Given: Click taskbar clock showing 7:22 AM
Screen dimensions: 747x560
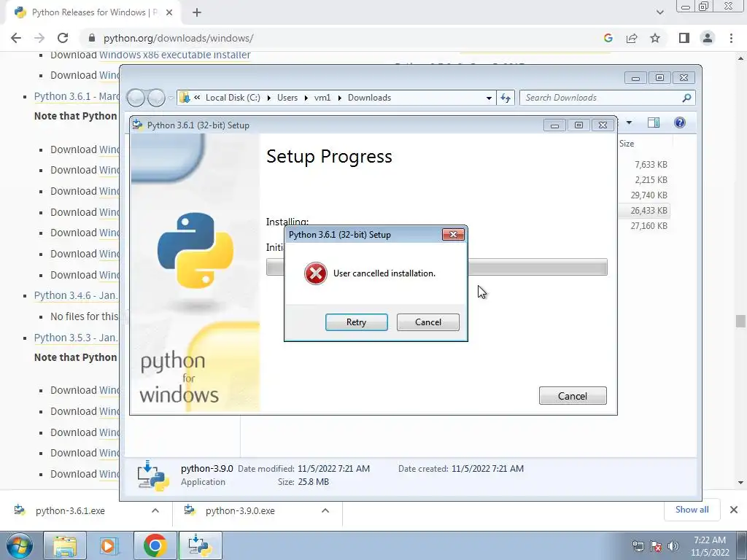Looking at the screenshot, I should pos(710,546).
